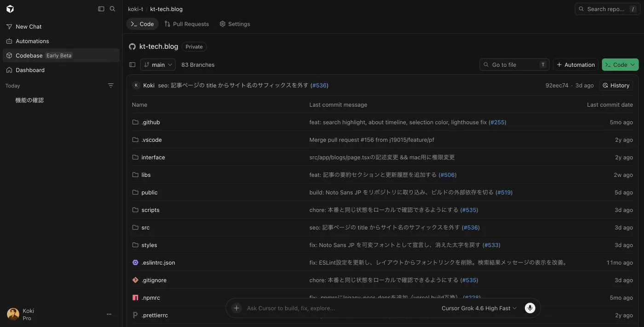Click the libs folder icon

coord(135,175)
